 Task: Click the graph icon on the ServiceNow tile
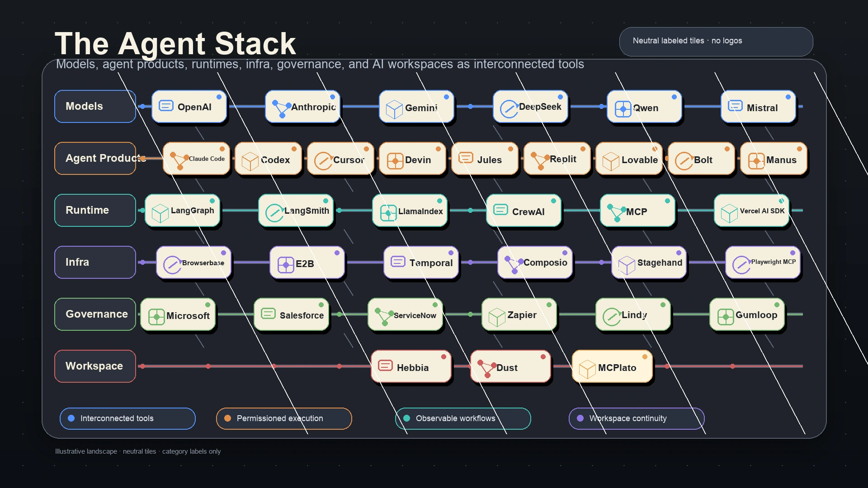[x=384, y=316]
